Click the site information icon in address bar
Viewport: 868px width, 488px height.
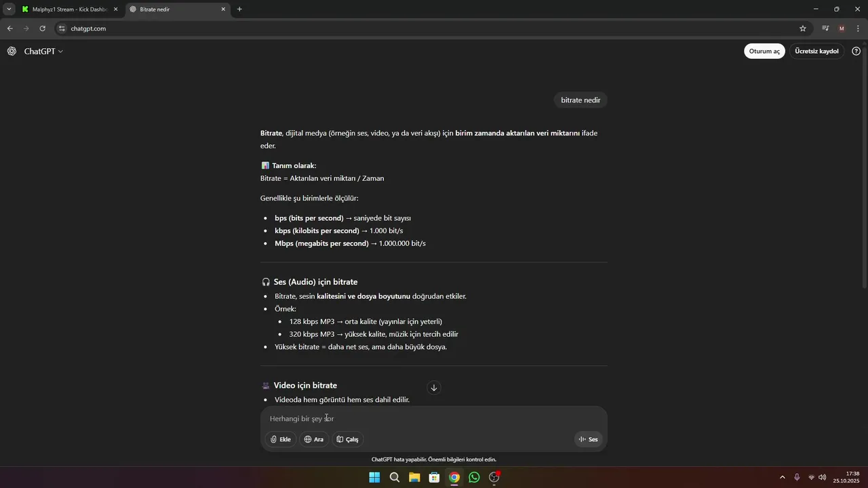62,28
